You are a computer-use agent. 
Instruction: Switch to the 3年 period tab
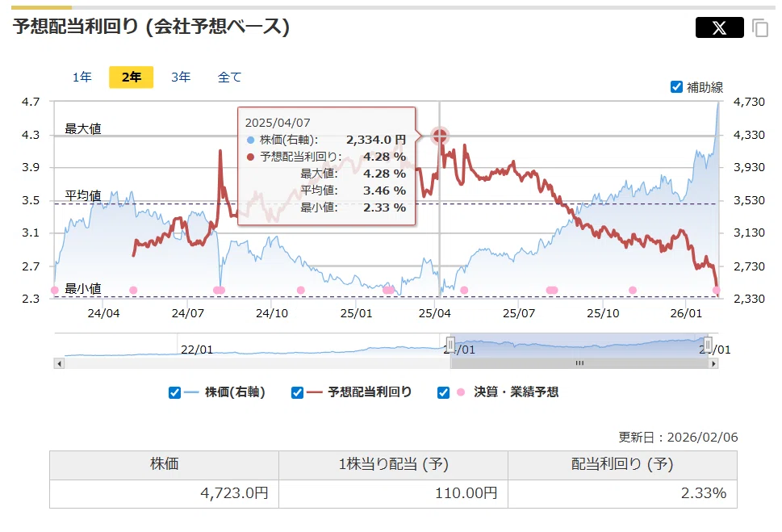pyautogui.click(x=181, y=77)
